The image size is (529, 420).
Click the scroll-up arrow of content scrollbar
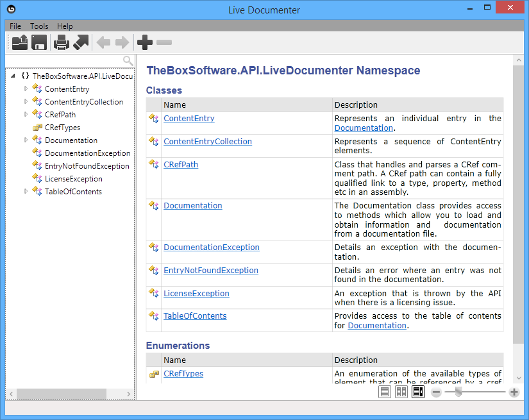518,60
